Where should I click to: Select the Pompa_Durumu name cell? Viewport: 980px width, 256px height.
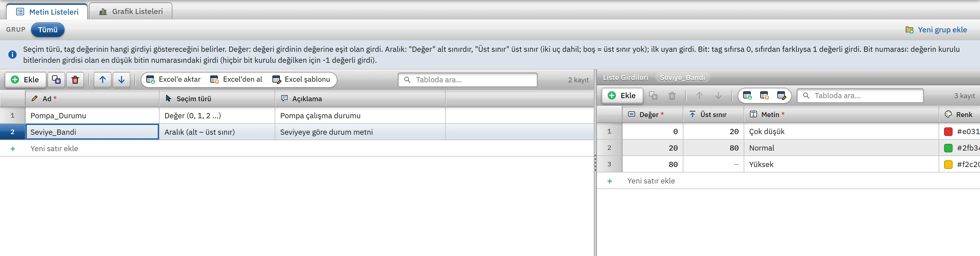tap(92, 116)
